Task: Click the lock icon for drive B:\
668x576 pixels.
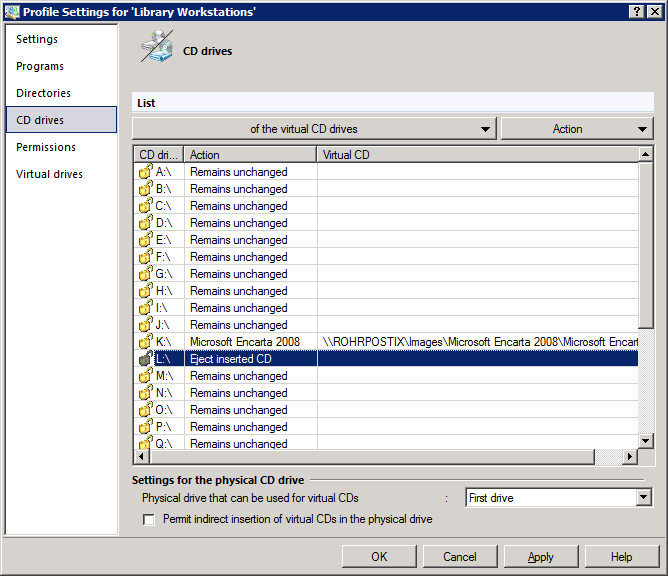Action: click(x=145, y=188)
